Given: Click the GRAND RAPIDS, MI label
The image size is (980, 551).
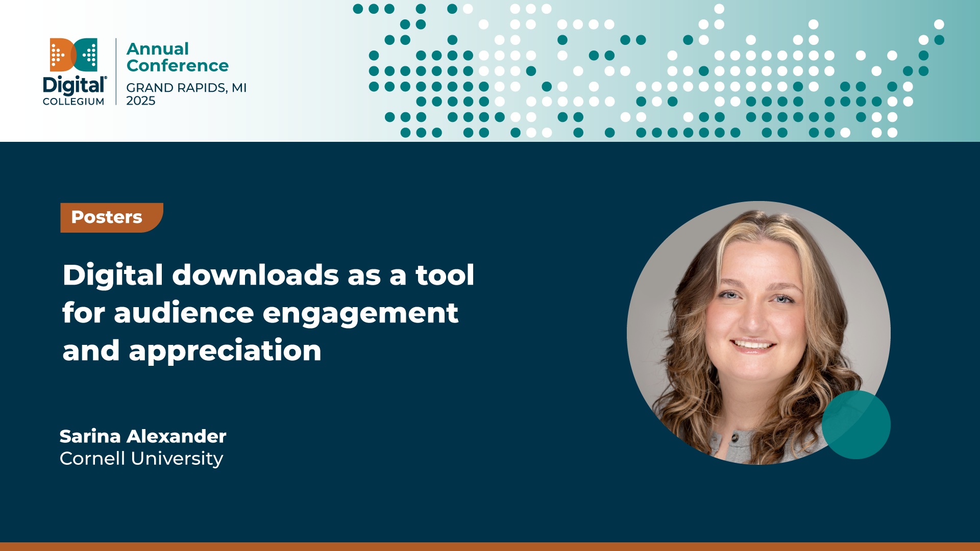Looking at the screenshot, I should pos(186,88).
